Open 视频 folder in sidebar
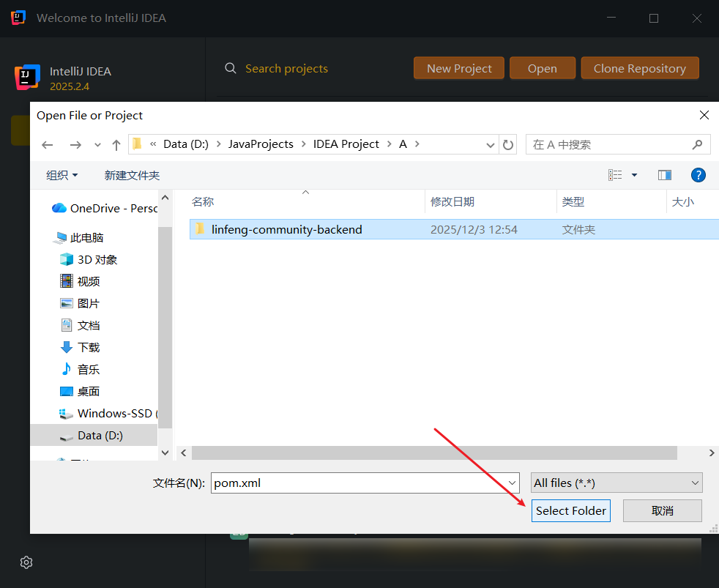The width and height of the screenshot is (719, 588). (x=81, y=281)
